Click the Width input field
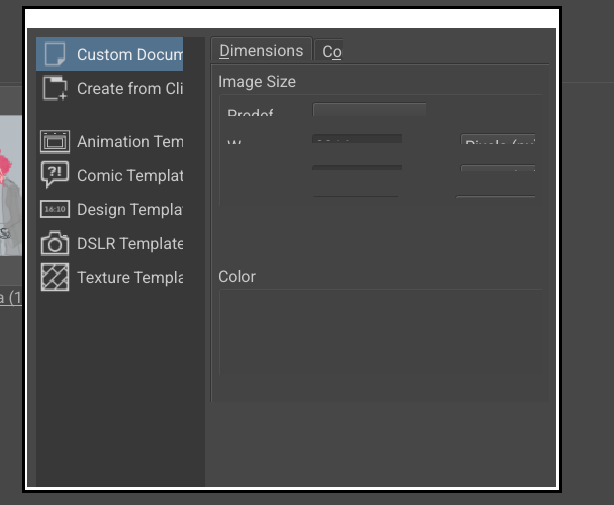Viewport: 614px width, 505px height. (357, 140)
